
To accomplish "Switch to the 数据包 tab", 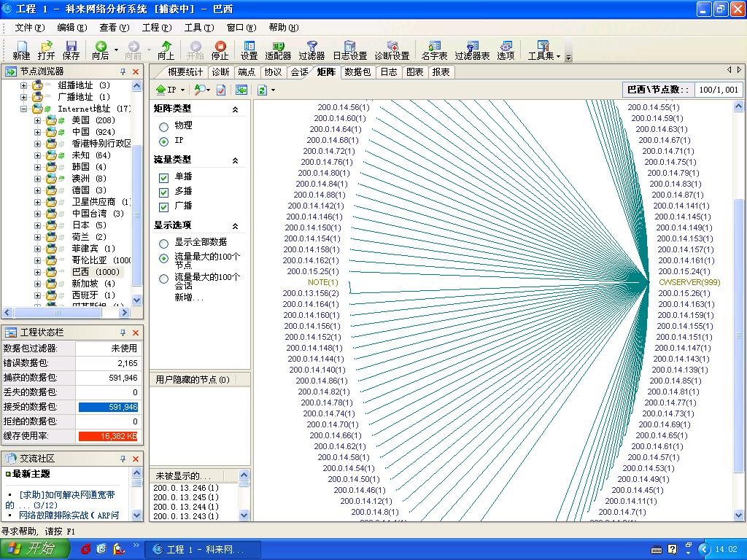I will (357, 71).
